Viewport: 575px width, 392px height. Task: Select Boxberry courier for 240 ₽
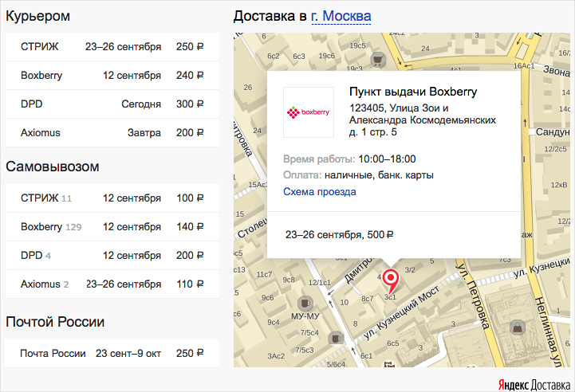112,76
